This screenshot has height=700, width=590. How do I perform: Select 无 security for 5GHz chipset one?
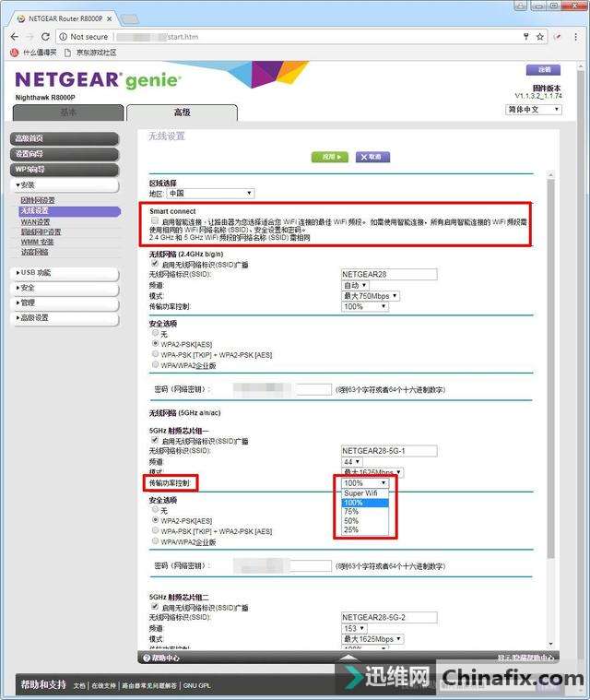[x=155, y=509]
